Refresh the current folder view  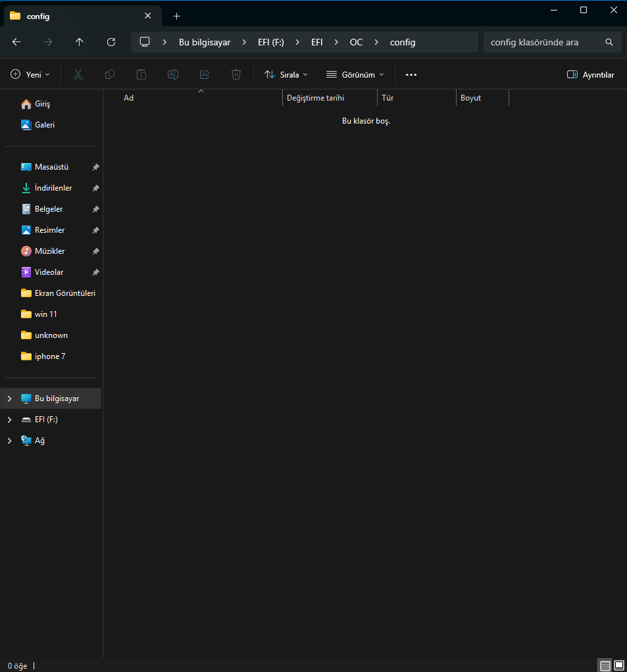tap(111, 42)
